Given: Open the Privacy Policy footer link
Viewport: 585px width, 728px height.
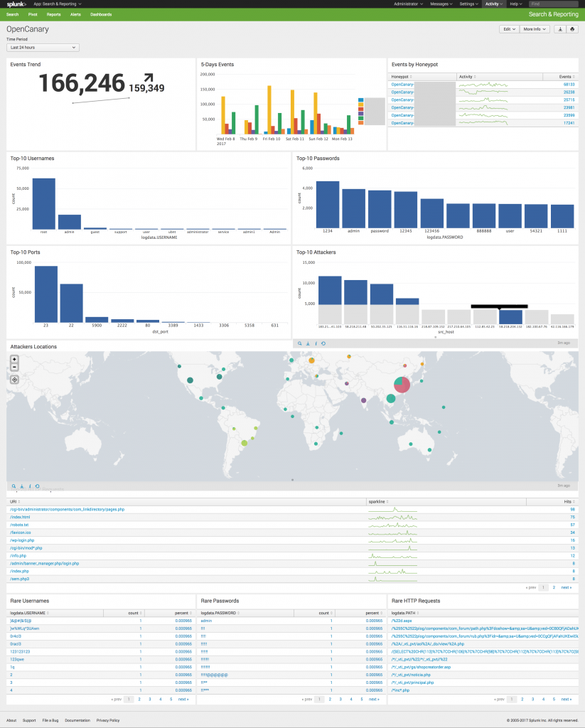Looking at the screenshot, I should tap(108, 721).
